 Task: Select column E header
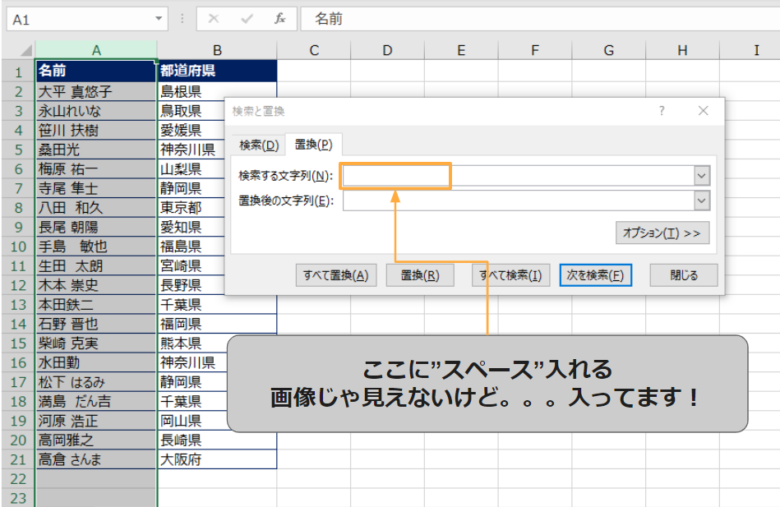pyautogui.click(x=461, y=50)
